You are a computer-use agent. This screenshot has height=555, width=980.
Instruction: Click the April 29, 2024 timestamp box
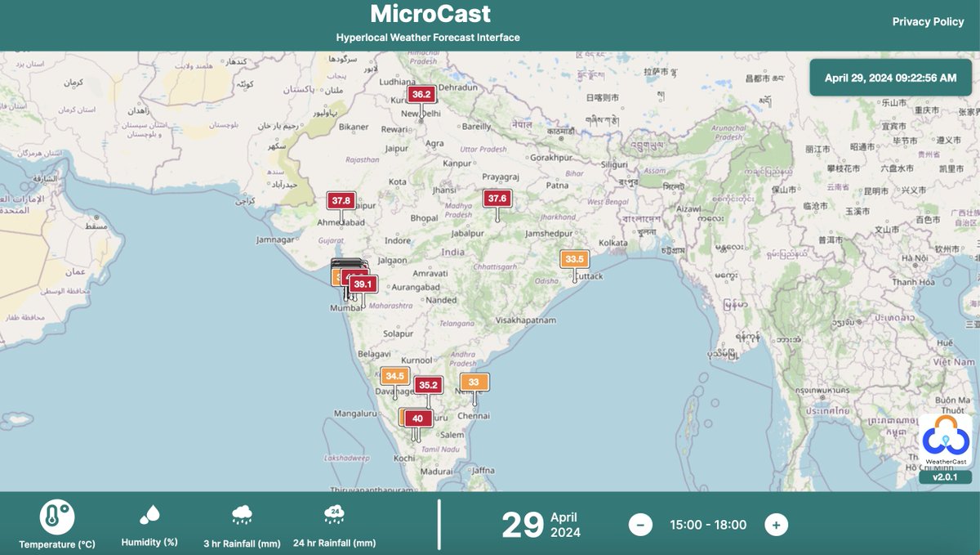point(890,78)
